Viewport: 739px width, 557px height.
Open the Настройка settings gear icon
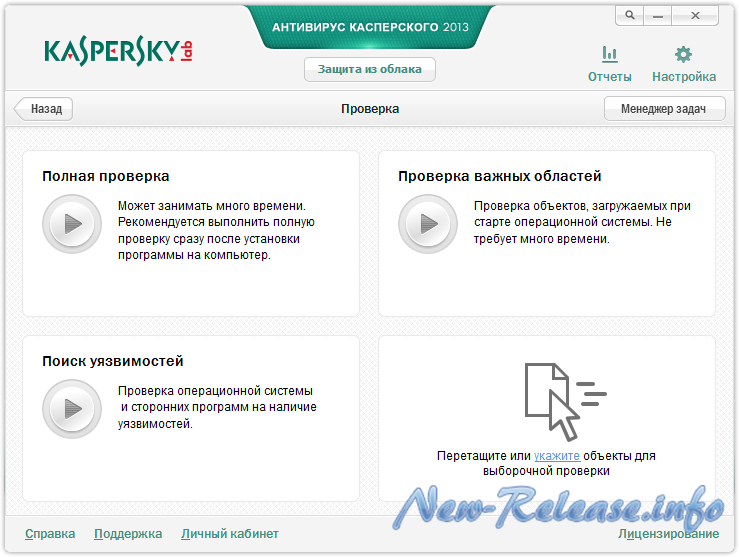pyautogui.click(x=683, y=54)
